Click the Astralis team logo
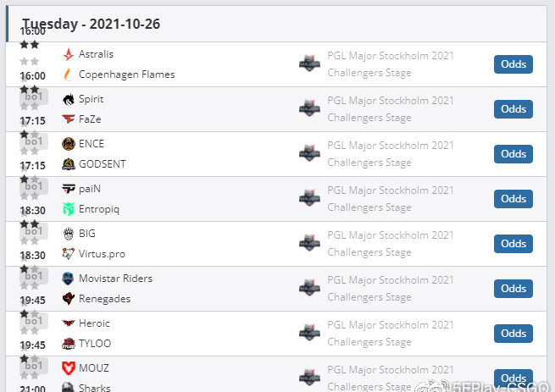Viewport: 555px width, 392px height. (69, 54)
